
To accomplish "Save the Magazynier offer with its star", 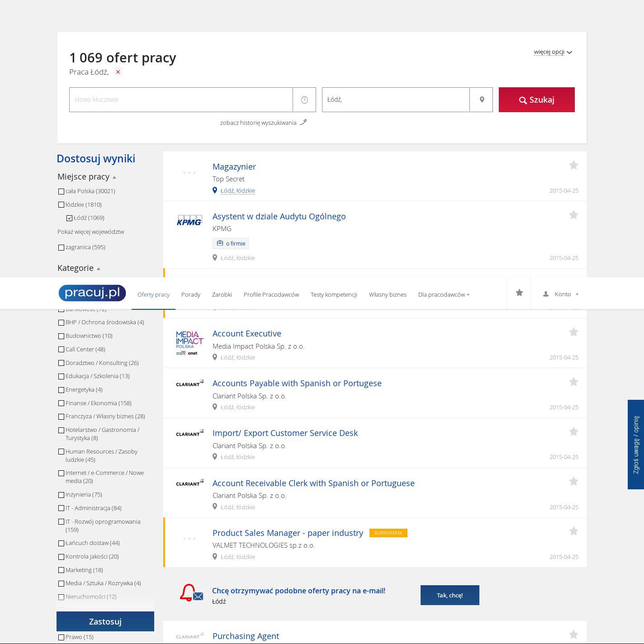I will (x=573, y=166).
